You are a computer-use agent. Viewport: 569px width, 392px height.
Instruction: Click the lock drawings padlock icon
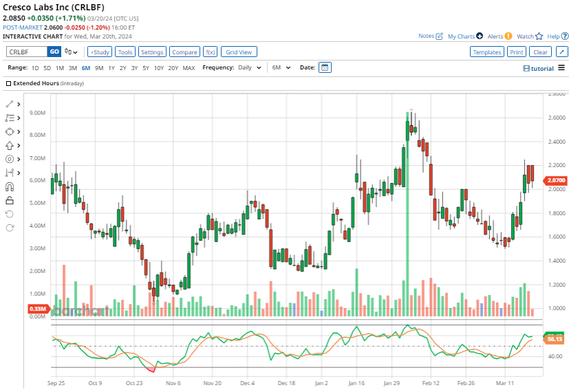pos(10,200)
